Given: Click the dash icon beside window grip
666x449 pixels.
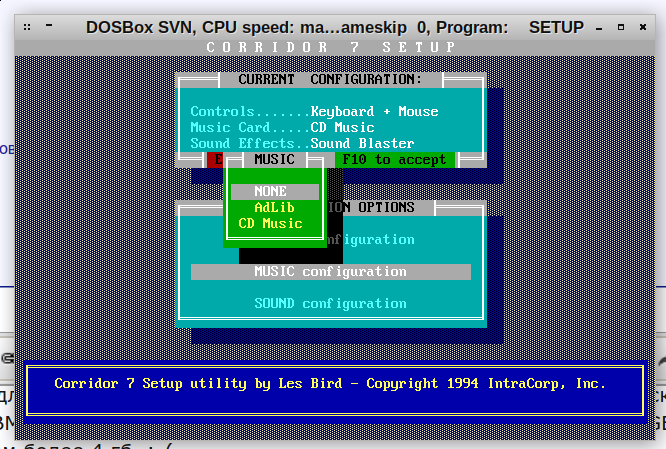Looking at the screenshot, I should point(49,26).
